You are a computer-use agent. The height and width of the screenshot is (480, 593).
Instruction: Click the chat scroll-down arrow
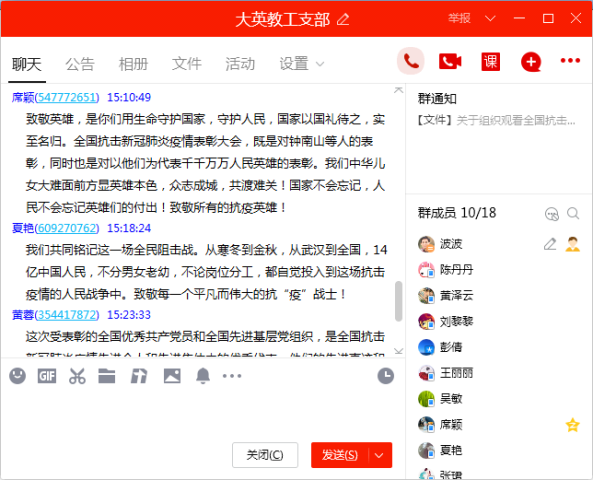(x=398, y=351)
